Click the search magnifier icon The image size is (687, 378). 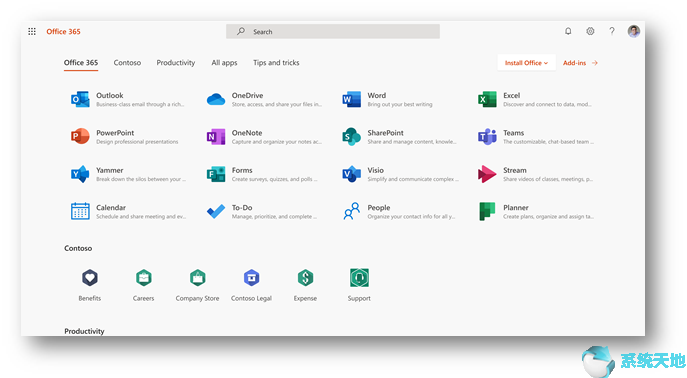(241, 32)
